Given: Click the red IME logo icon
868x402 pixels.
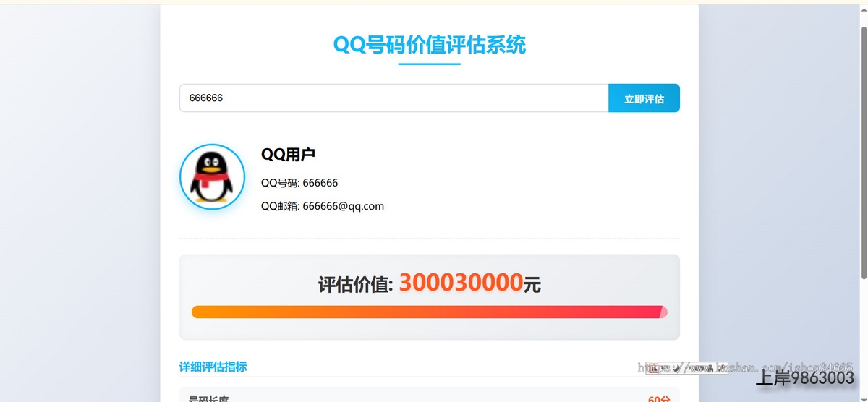Looking at the screenshot, I should point(652,368).
